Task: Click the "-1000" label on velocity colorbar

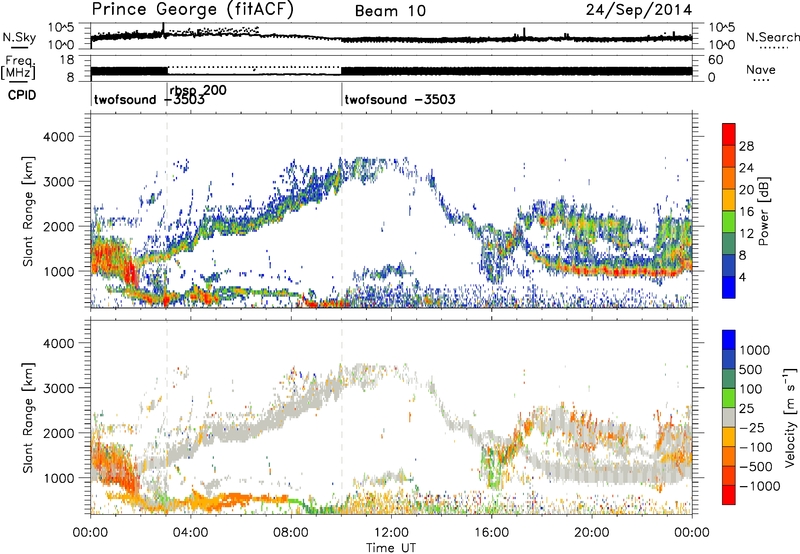Action: [x=760, y=486]
